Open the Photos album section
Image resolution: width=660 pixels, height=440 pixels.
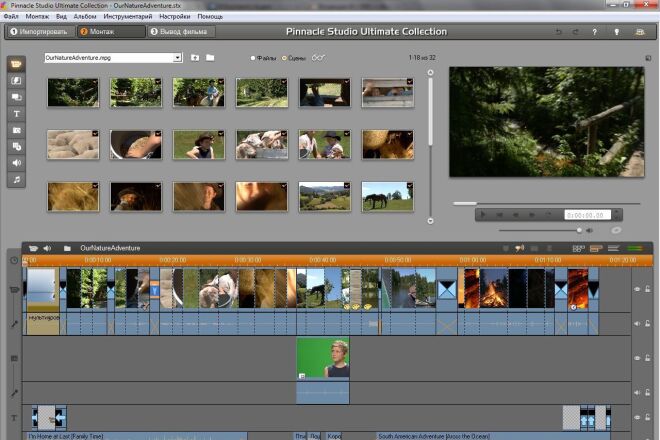16,130
